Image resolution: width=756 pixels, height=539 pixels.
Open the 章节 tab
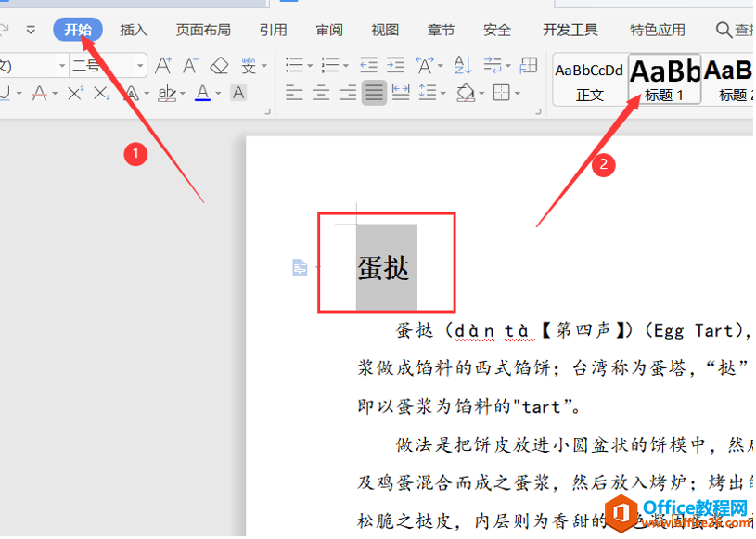tap(441, 30)
